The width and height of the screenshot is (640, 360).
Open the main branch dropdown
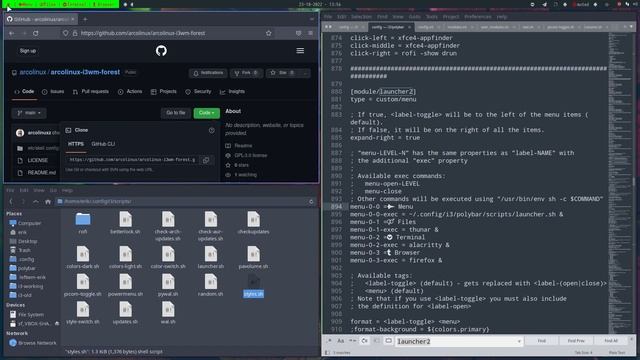tap(29, 113)
